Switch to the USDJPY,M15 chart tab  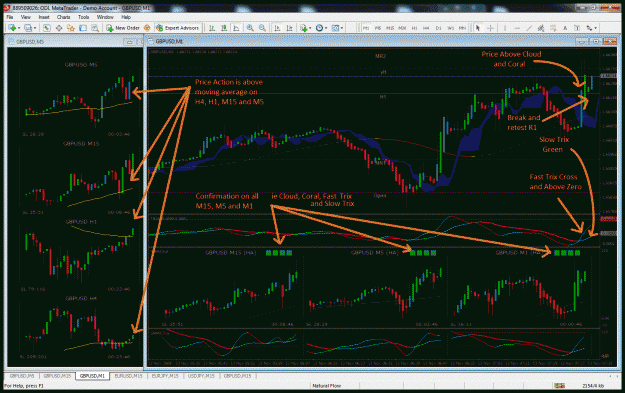click(201, 376)
